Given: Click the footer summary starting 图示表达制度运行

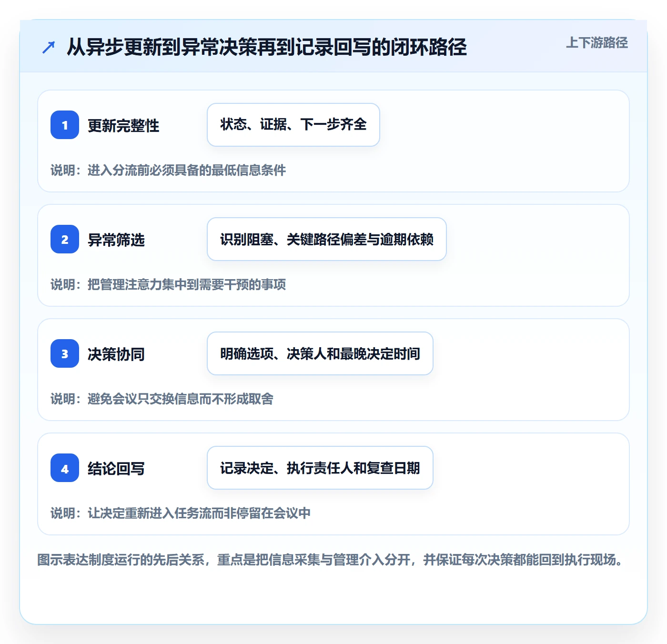Looking at the screenshot, I should pos(330,560).
